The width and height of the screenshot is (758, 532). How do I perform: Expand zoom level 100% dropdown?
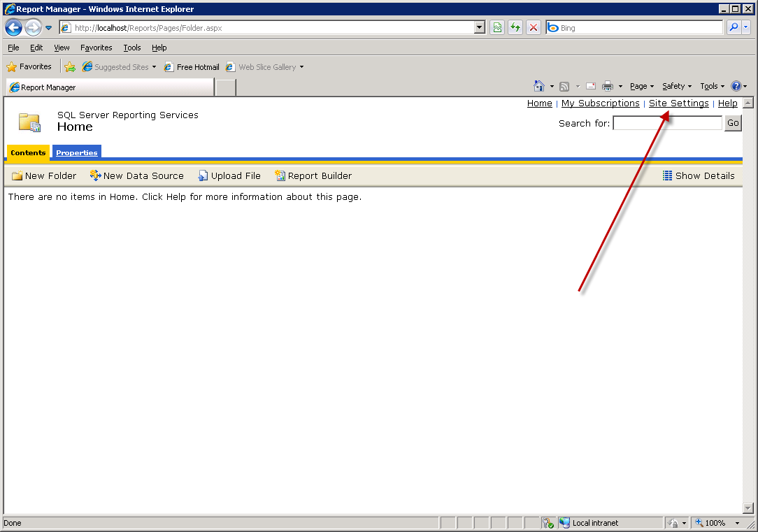(737, 523)
